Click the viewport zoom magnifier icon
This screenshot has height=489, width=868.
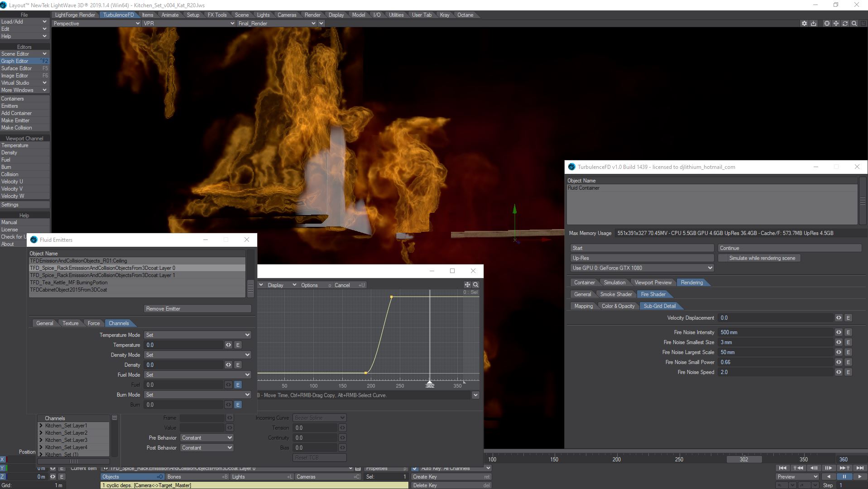point(854,24)
